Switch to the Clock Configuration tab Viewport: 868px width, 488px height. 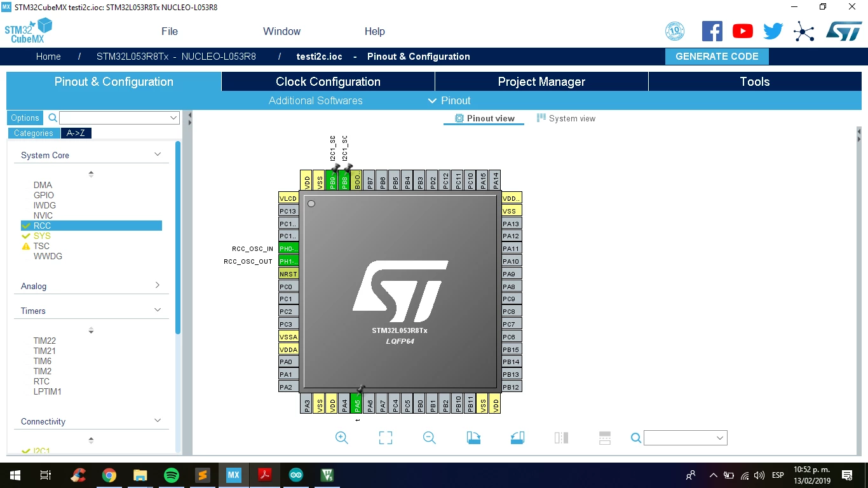pyautogui.click(x=328, y=81)
